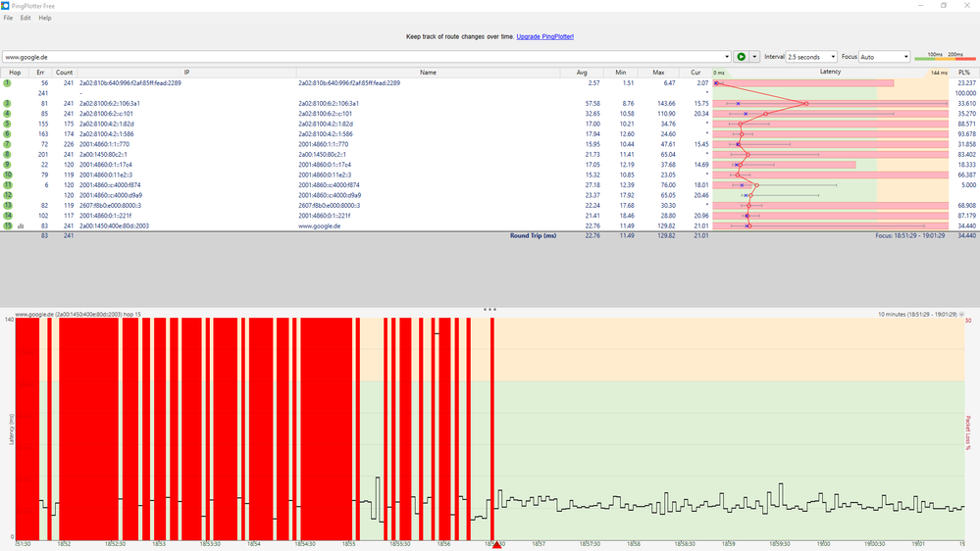Viewport: 980px width, 551px height.
Task: Click the hop 14 green circle icon
Action: (x=7, y=215)
